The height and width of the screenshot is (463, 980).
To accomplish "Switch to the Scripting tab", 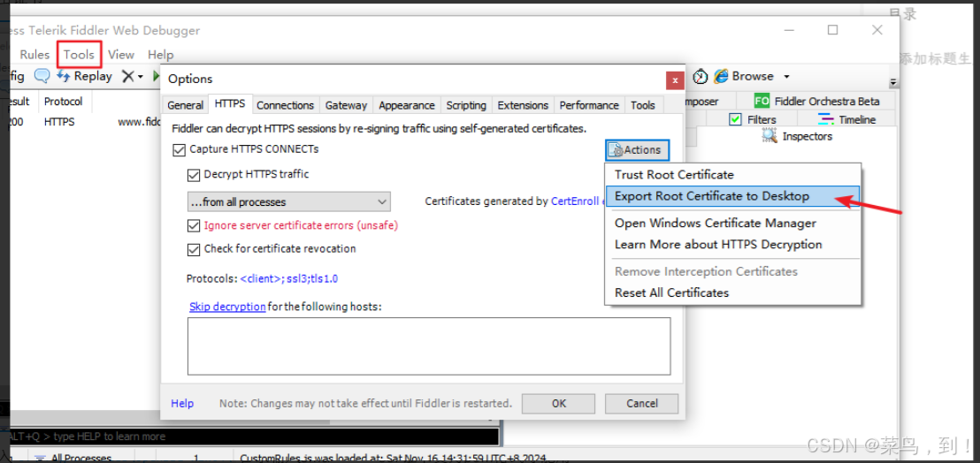I will click(x=466, y=105).
